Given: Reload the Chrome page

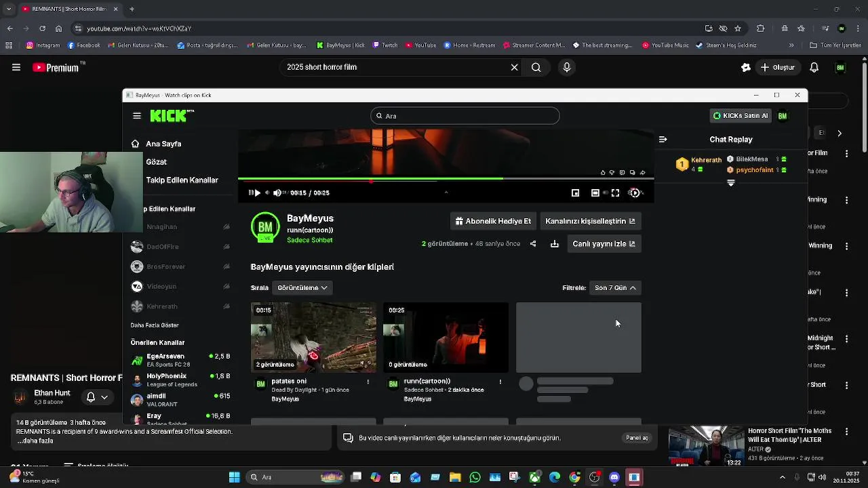Looking at the screenshot, I should tap(42, 28).
